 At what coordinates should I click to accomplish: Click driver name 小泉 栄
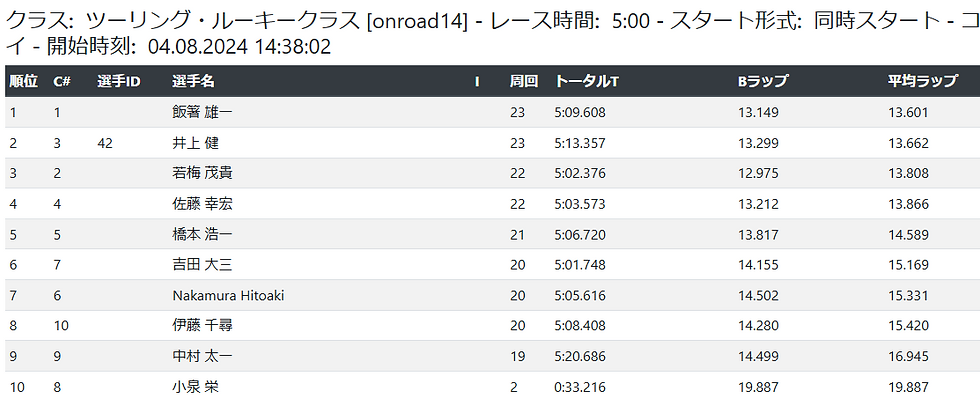195,387
